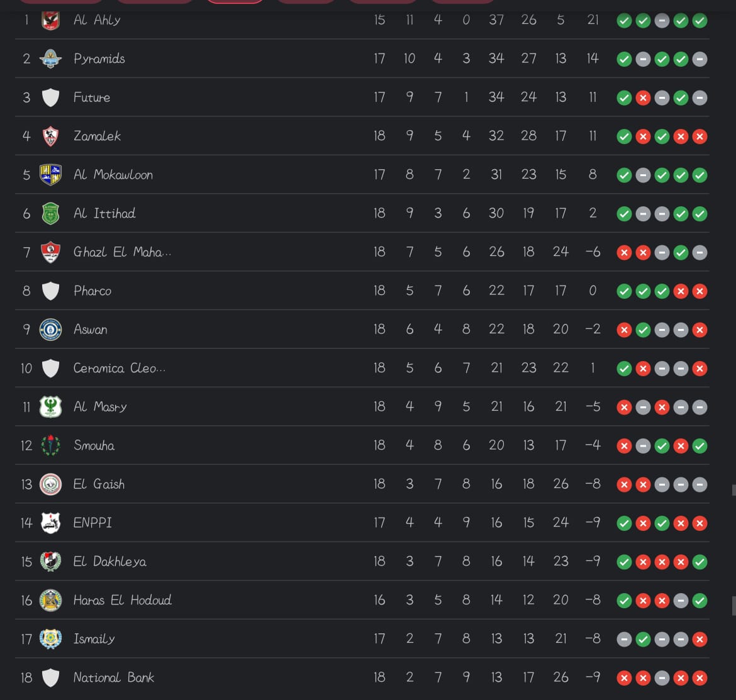Open the National Bank team page

[x=114, y=677]
